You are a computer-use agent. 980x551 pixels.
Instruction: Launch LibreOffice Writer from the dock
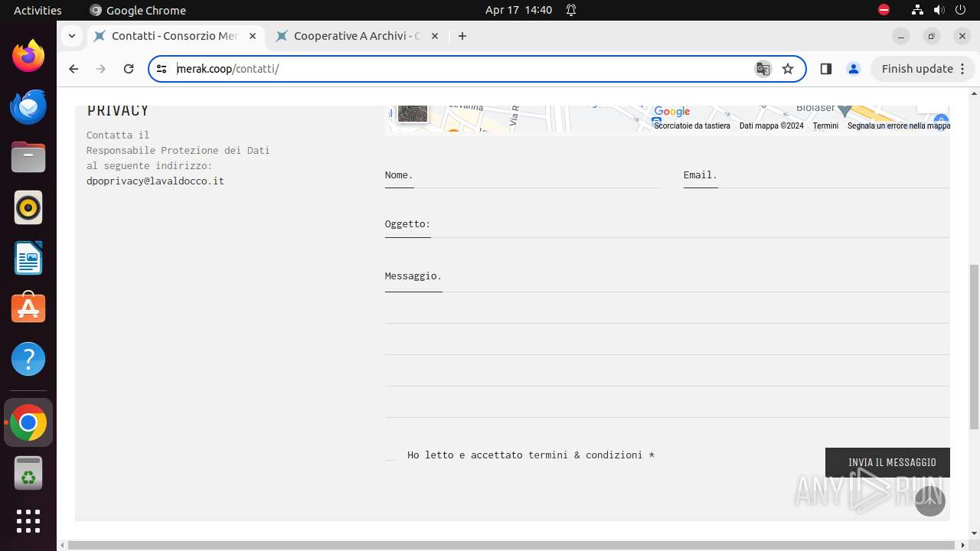point(28,258)
